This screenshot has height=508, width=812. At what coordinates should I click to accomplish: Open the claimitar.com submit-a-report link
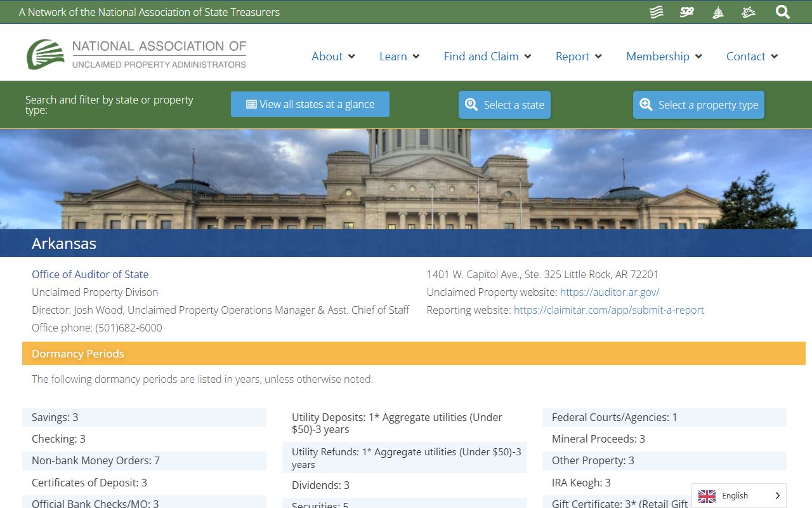(x=609, y=310)
